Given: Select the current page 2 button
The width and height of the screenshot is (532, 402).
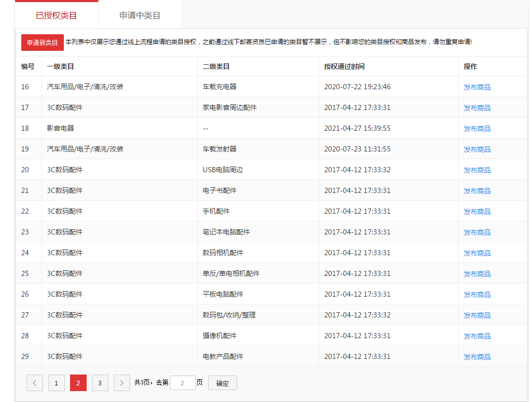Looking at the screenshot, I should pos(78,383).
